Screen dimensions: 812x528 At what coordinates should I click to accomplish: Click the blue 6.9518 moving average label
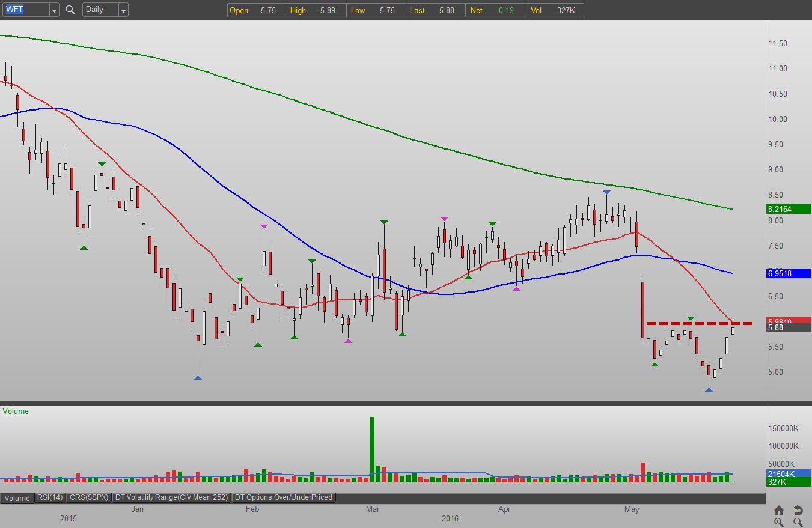click(790, 273)
